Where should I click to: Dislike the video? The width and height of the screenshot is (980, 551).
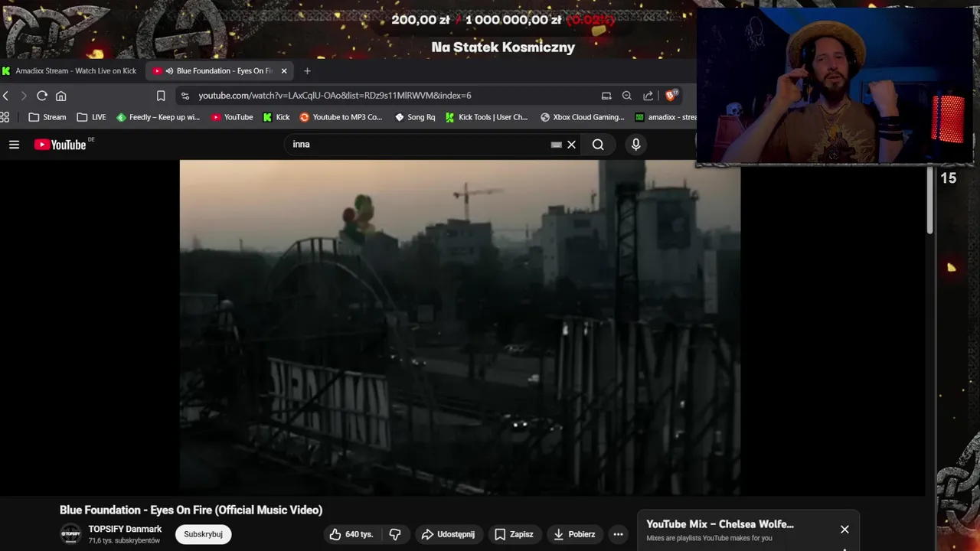(x=395, y=534)
